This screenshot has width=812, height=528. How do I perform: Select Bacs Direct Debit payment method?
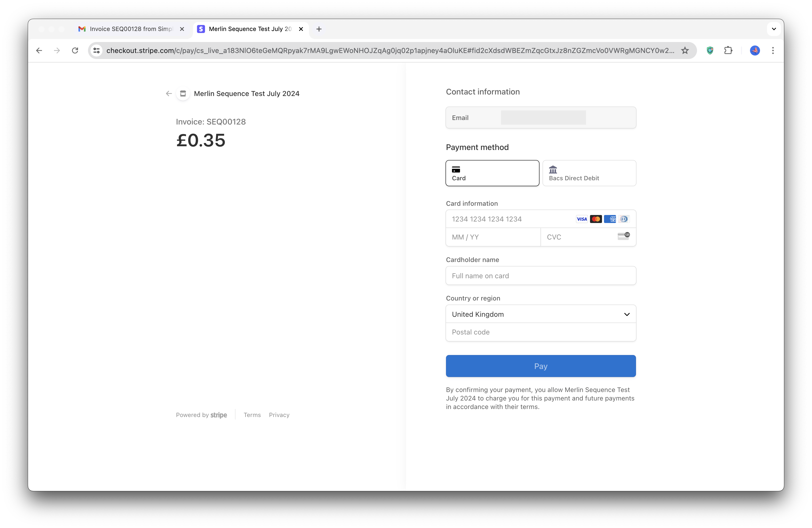(589, 173)
